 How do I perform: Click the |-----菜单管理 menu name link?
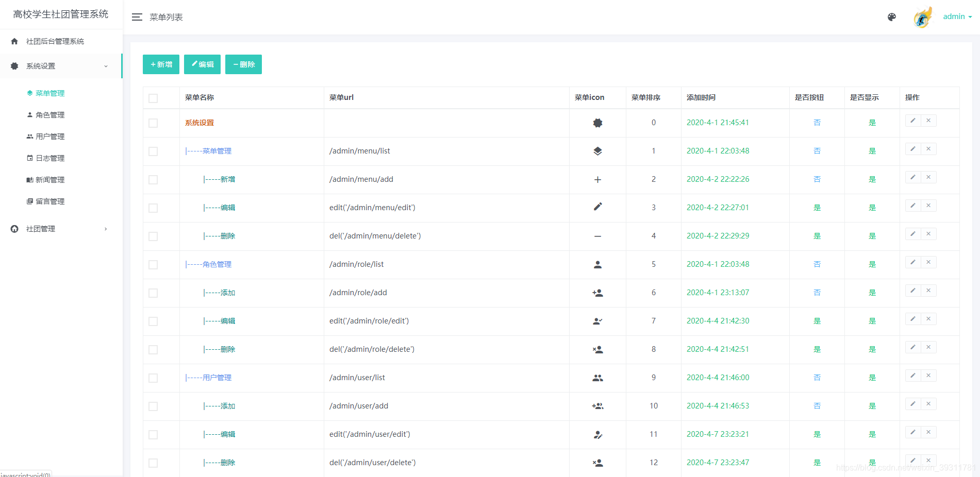click(208, 151)
